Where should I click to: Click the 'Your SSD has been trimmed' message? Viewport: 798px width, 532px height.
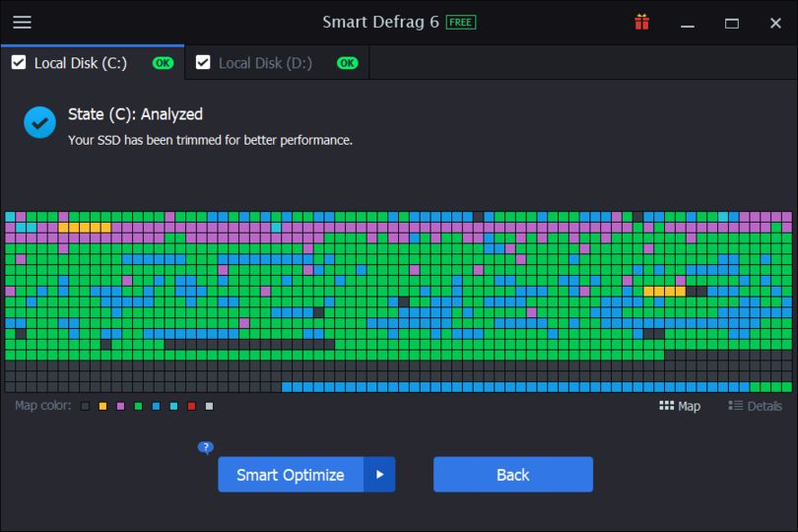point(210,140)
